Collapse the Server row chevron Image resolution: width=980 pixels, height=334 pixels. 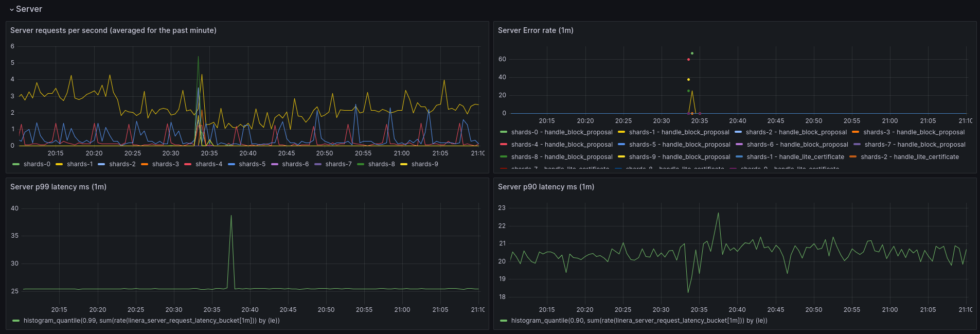[11, 9]
